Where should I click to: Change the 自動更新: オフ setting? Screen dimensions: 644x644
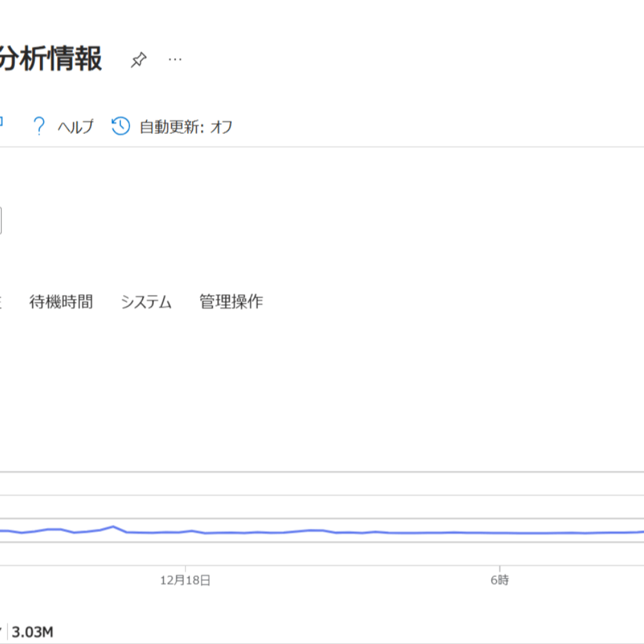tap(185, 127)
